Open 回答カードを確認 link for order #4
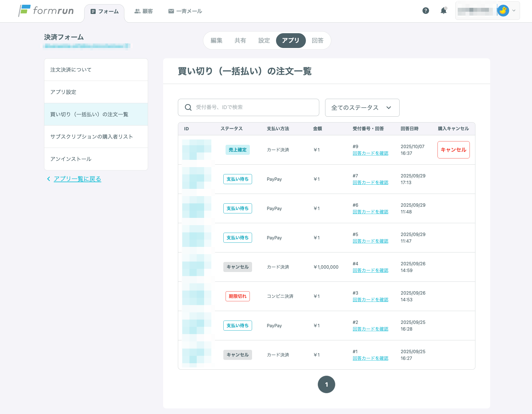The width and height of the screenshot is (532, 414). click(x=370, y=270)
